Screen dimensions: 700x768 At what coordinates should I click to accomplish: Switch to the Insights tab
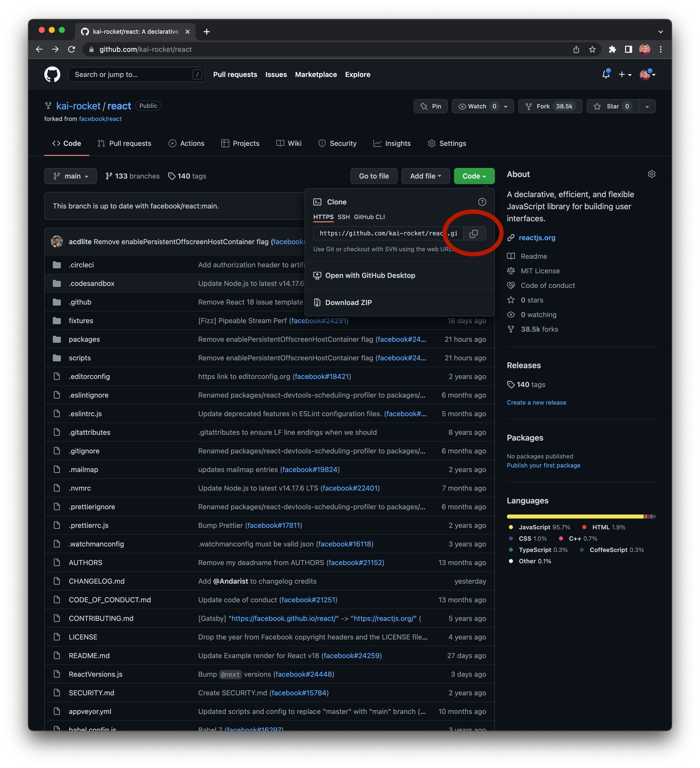click(x=392, y=144)
